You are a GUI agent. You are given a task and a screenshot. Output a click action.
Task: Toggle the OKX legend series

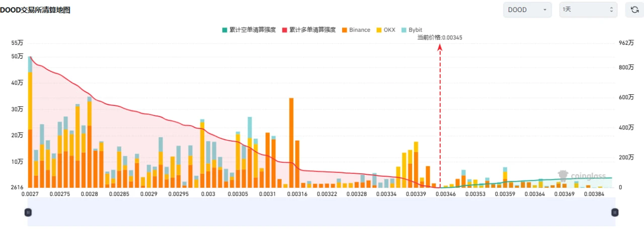tap(386, 30)
